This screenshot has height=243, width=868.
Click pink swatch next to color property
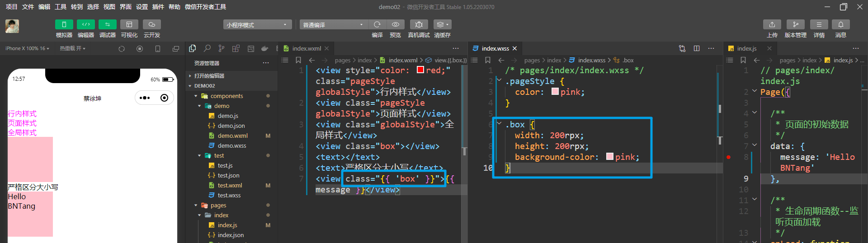click(555, 91)
